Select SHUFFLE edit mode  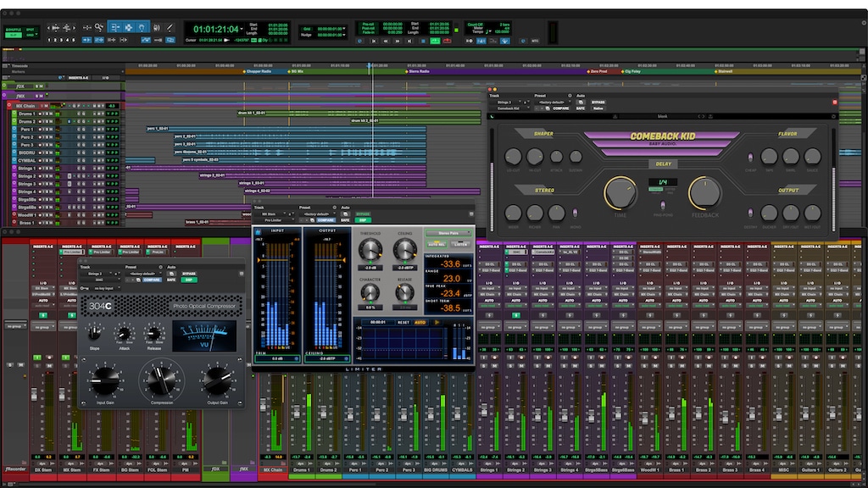pos(14,30)
